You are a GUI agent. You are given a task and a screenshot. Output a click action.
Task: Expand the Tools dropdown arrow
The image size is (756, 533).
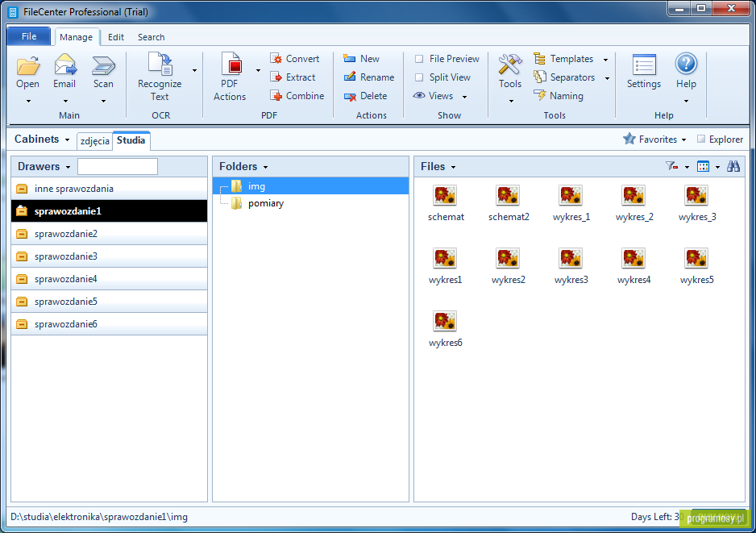point(511,101)
